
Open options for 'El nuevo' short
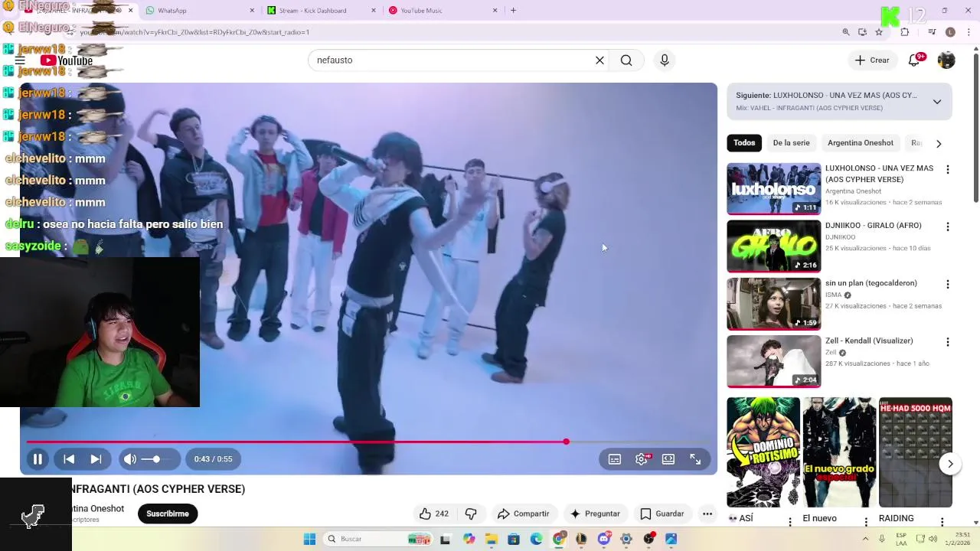(866, 522)
